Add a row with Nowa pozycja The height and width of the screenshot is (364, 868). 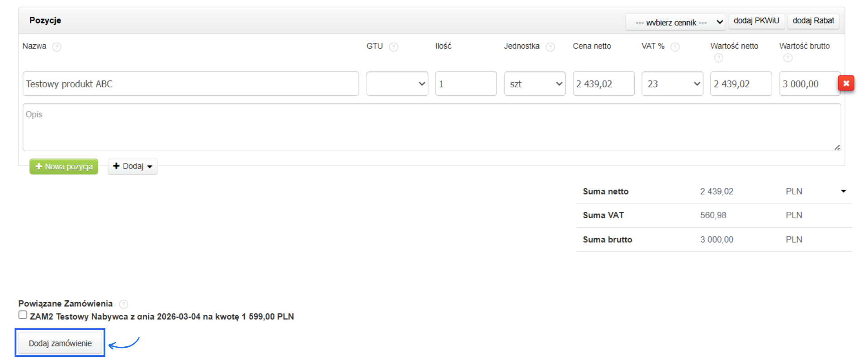pyautogui.click(x=64, y=166)
